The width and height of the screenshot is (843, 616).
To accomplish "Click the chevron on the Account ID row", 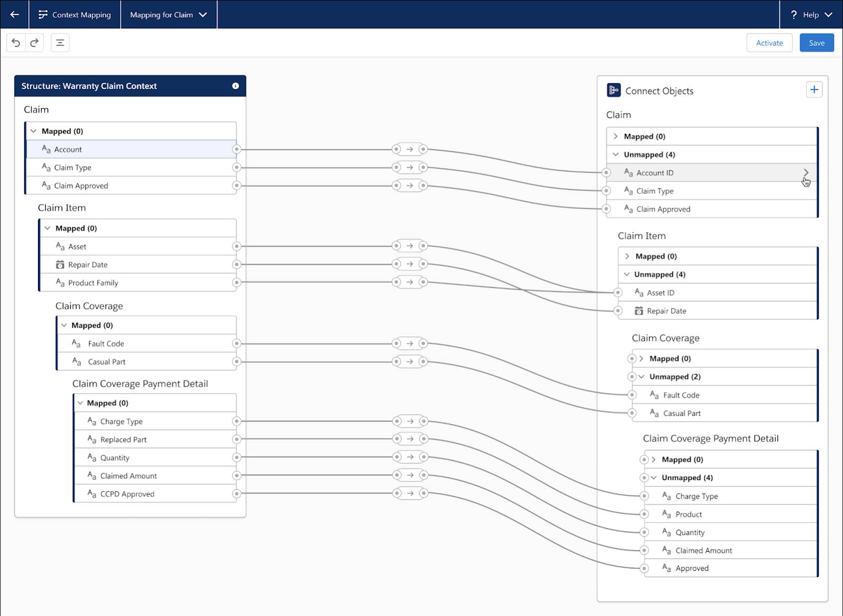I will click(x=807, y=172).
